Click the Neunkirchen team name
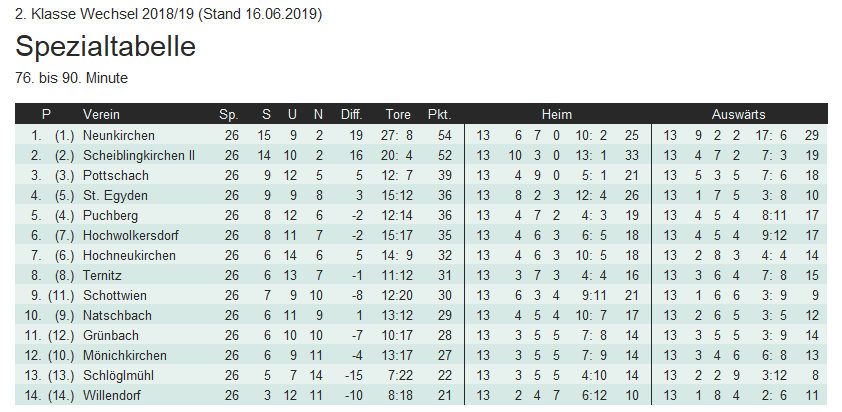 (x=119, y=135)
